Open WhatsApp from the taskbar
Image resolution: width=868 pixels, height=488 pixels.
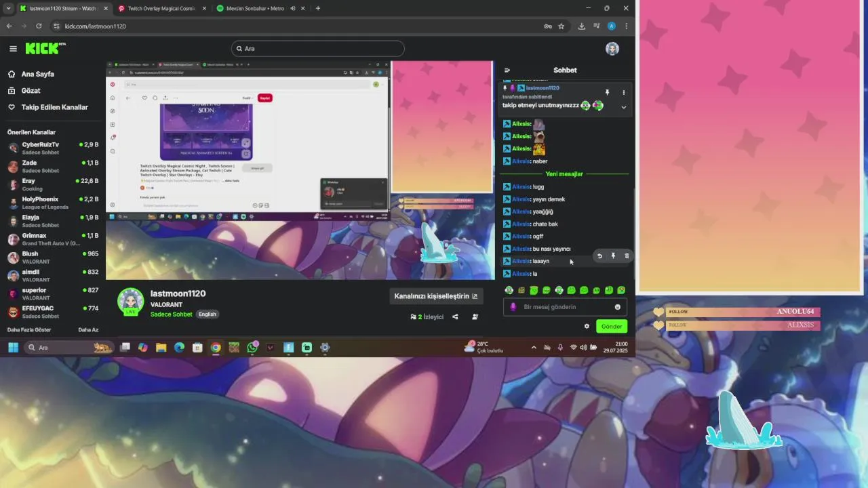pyautogui.click(x=252, y=347)
